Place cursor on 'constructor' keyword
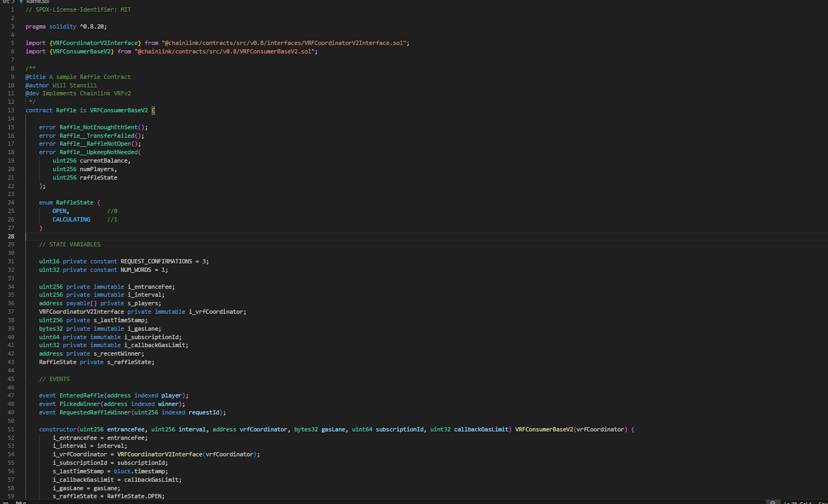The width and height of the screenshot is (828, 504). point(57,429)
